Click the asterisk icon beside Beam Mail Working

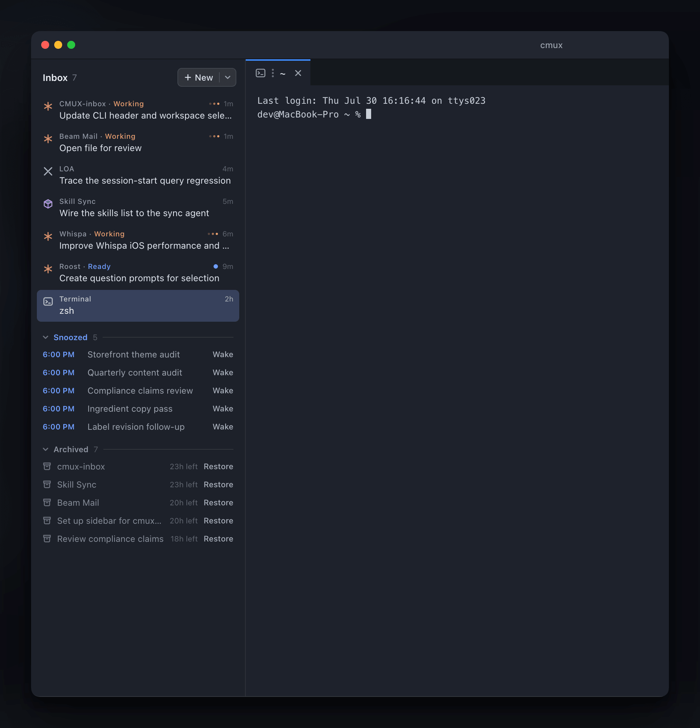click(48, 139)
